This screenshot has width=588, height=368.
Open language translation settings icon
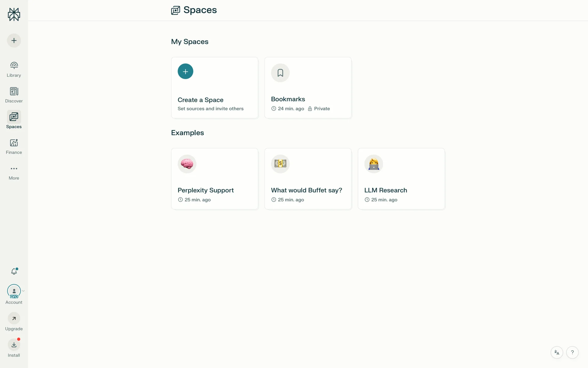[557, 353]
